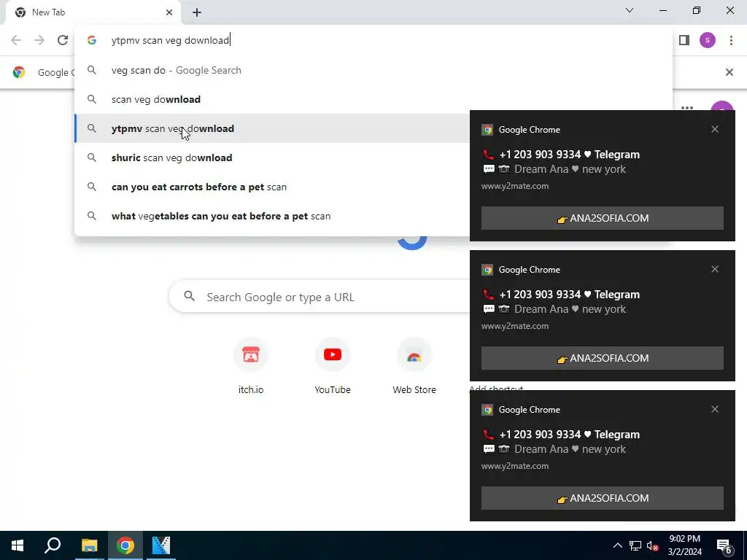
Task: Select 'what vegetables can you eat before a pet scan'
Action: click(x=273, y=216)
